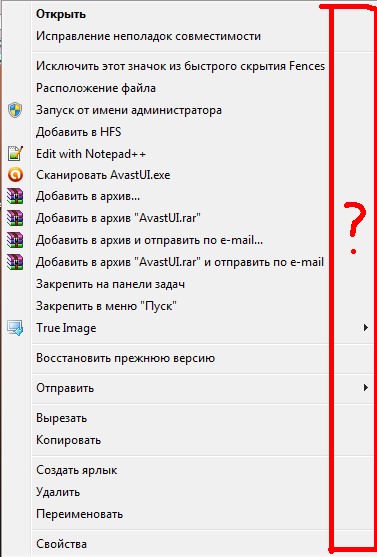Viewport: 377px width, 557px height.
Task: Choose Создать ярлык
Action: [201, 470]
